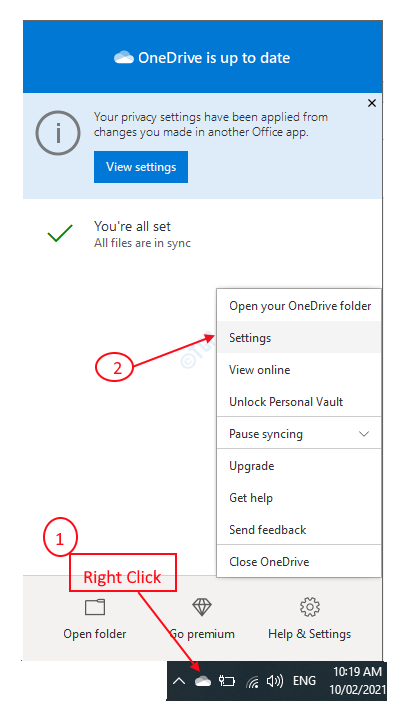This screenshot has height=701, width=396.
Task: Show hidden tray icons chevron
Action: 179,681
